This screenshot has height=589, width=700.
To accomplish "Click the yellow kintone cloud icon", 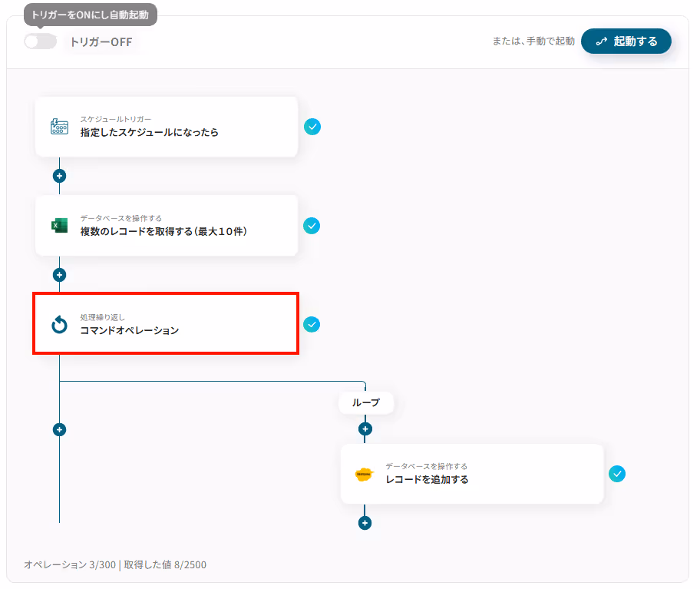I will pyautogui.click(x=365, y=474).
